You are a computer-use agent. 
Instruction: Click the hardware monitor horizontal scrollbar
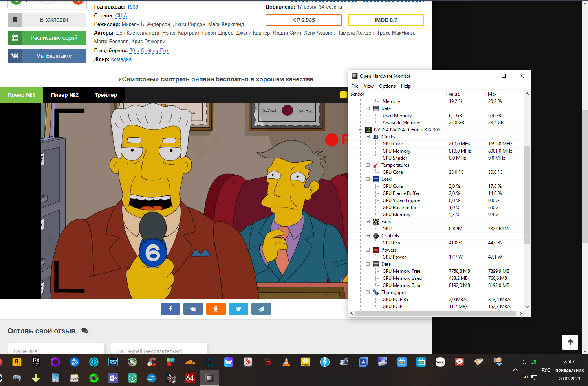(435, 314)
